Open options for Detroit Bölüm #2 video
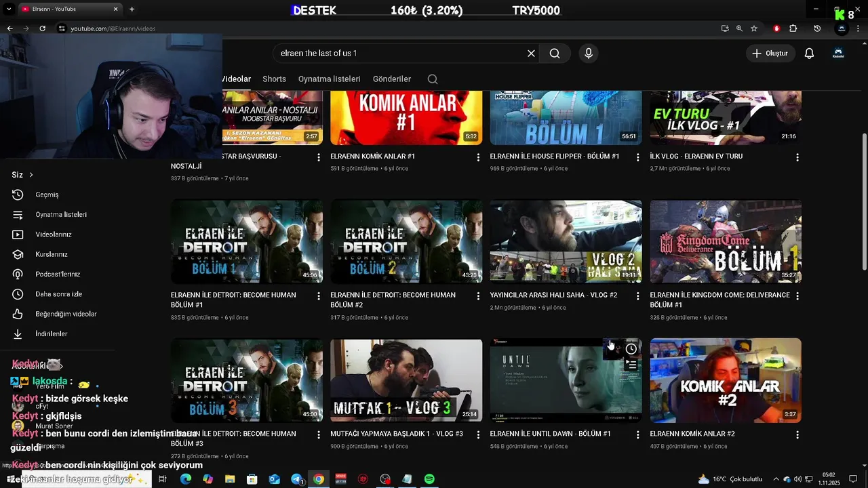The height and width of the screenshot is (488, 868). tap(478, 296)
